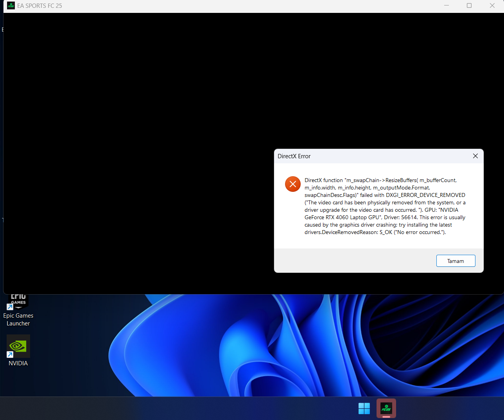Minimize the EA SPORTS FC 25 window

click(447, 5)
